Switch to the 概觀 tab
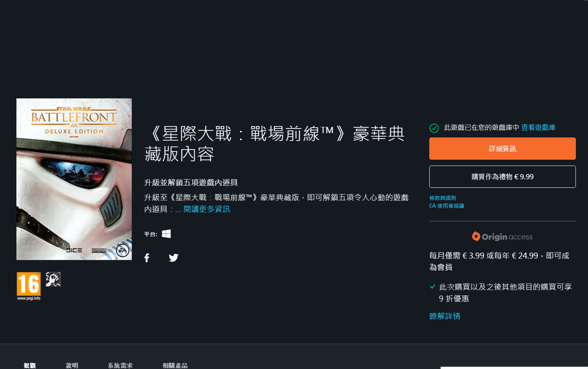The image size is (588, 369). pyautogui.click(x=30, y=365)
